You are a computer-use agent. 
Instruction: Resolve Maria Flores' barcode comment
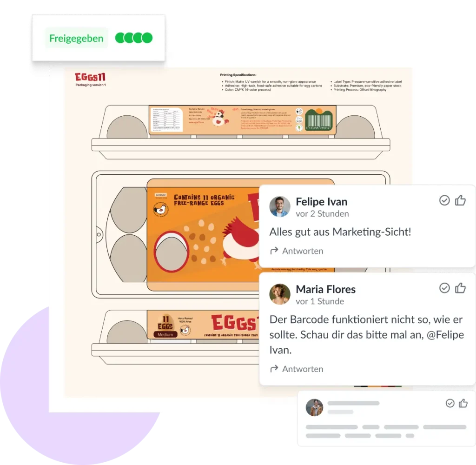[444, 288]
